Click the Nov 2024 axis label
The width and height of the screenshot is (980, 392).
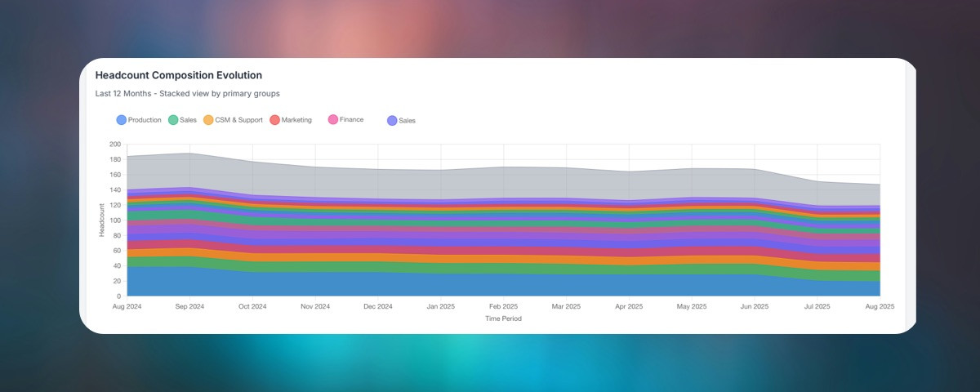(315, 307)
